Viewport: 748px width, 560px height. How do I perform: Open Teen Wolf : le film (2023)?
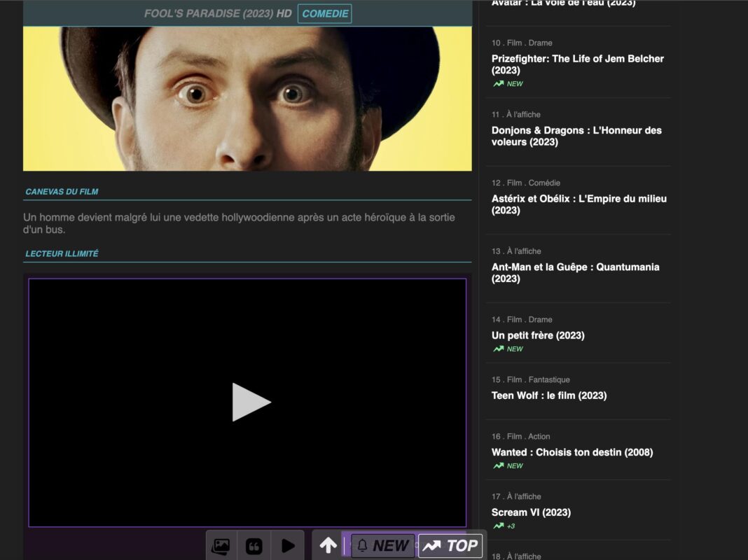pyautogui.click(x=548, y=395)
